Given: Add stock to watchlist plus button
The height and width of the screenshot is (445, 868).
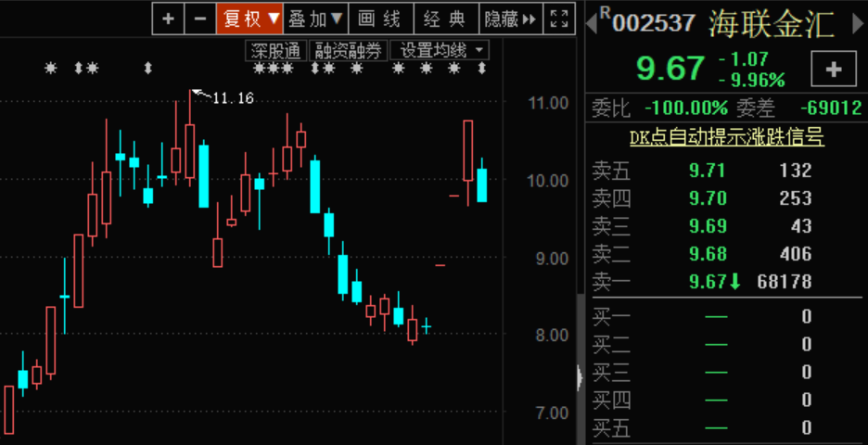Looking at the screenshot, I should tap(833, 70).
